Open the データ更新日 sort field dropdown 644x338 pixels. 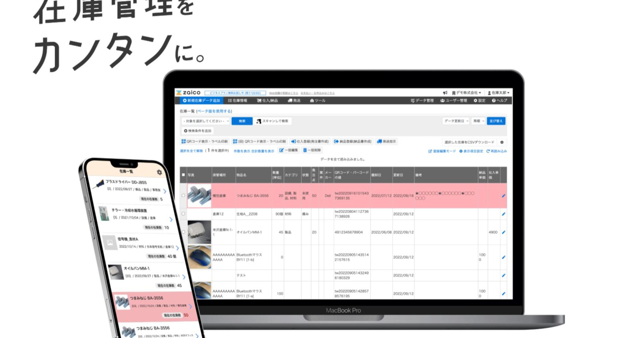click(457, 121)
